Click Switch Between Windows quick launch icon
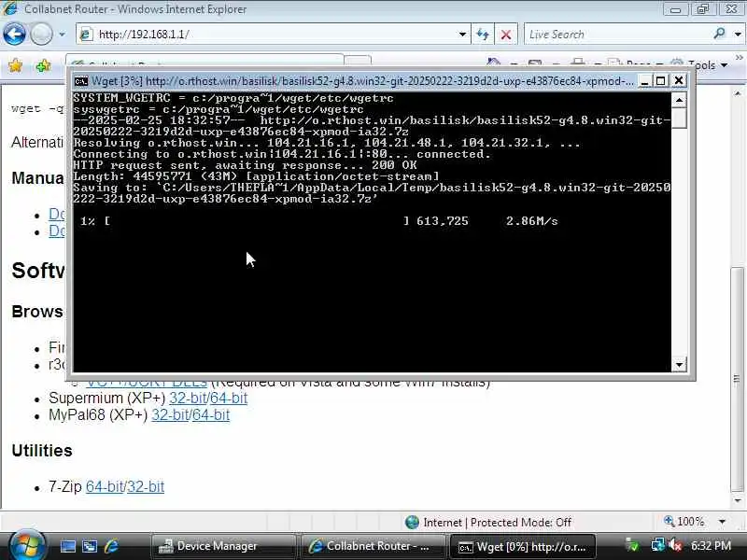Screen dimensions: 747x560 pos(90,546)
